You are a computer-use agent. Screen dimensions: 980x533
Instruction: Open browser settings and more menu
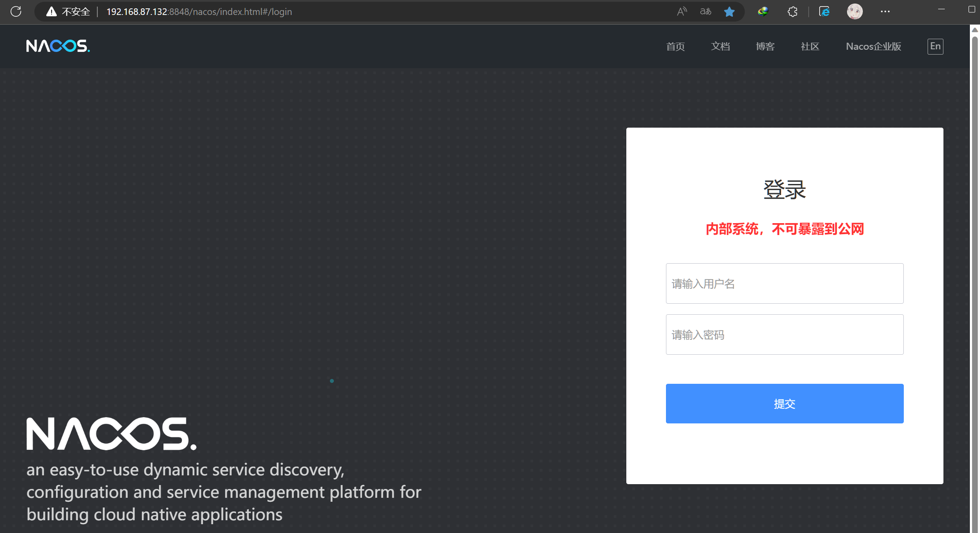pos(885,11)
